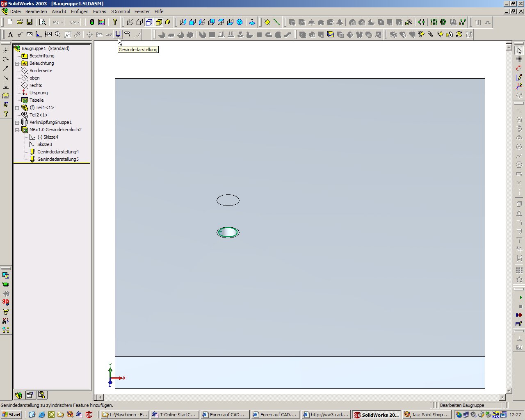This screenshot has width=525, height=420.
Task: Click the Windows Start button
Action: (x=12, y=415)
